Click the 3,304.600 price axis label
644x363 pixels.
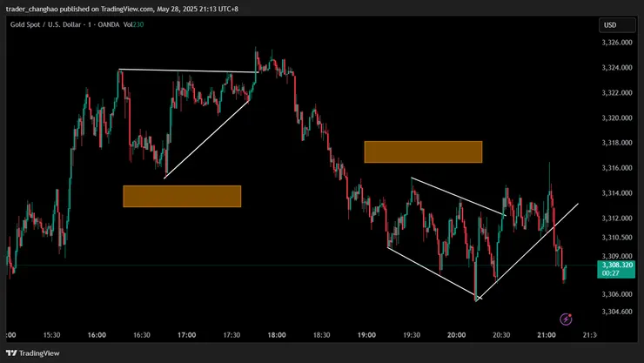point(617,312)
